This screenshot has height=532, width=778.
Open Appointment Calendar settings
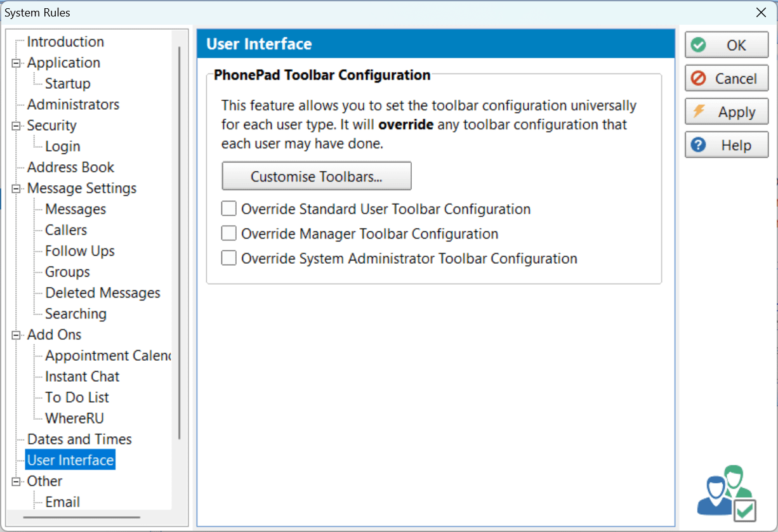click(108, 356)
